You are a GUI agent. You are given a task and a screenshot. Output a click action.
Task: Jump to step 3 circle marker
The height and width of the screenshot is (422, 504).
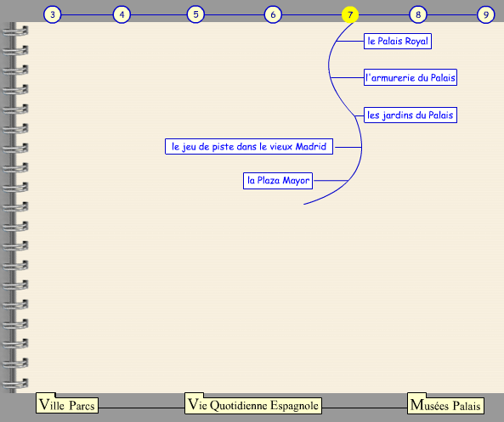(x=53, y=14)
